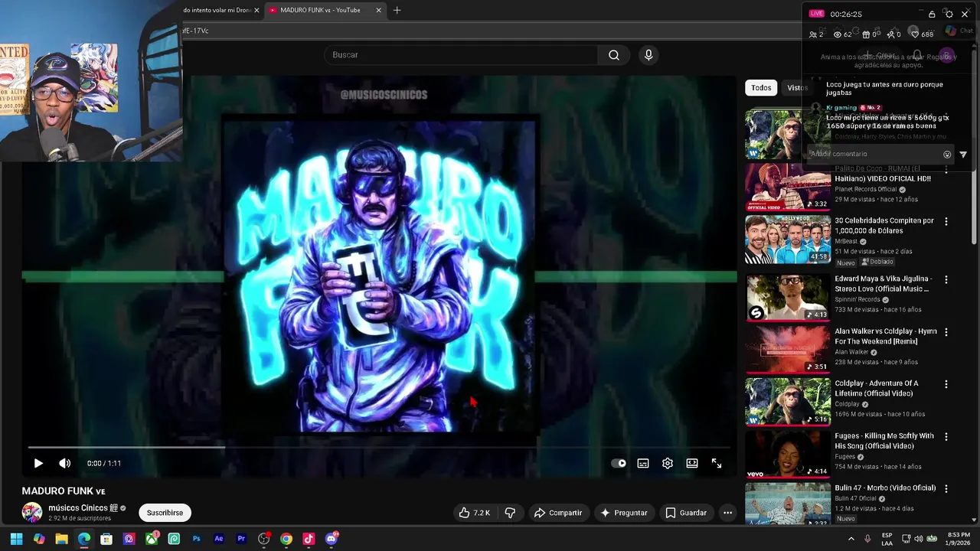Viewport: 980px width, 551px height.
Task: Select the Todos filter chip
Action: coord(761,88)
